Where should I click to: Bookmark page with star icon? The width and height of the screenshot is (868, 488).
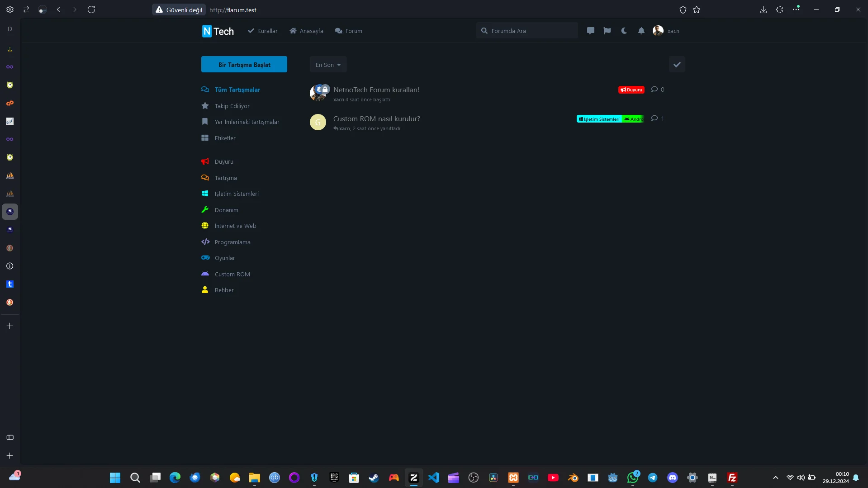[697, 9]
